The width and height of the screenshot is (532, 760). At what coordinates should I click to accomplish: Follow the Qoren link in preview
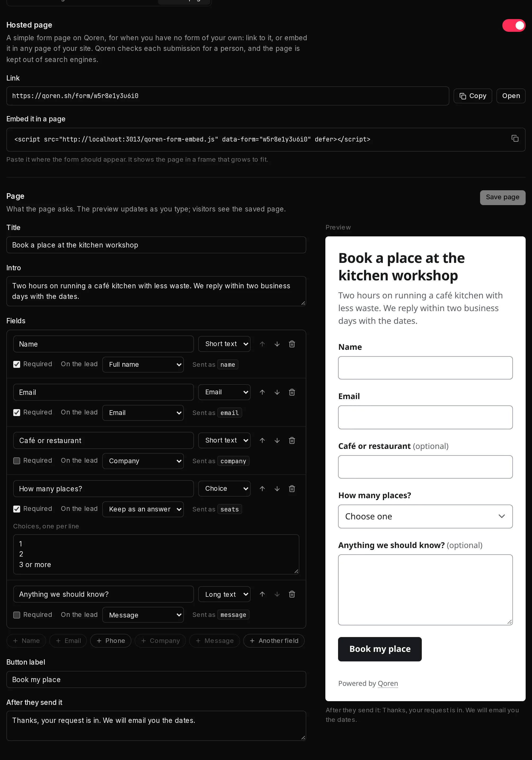pos(388,683)
